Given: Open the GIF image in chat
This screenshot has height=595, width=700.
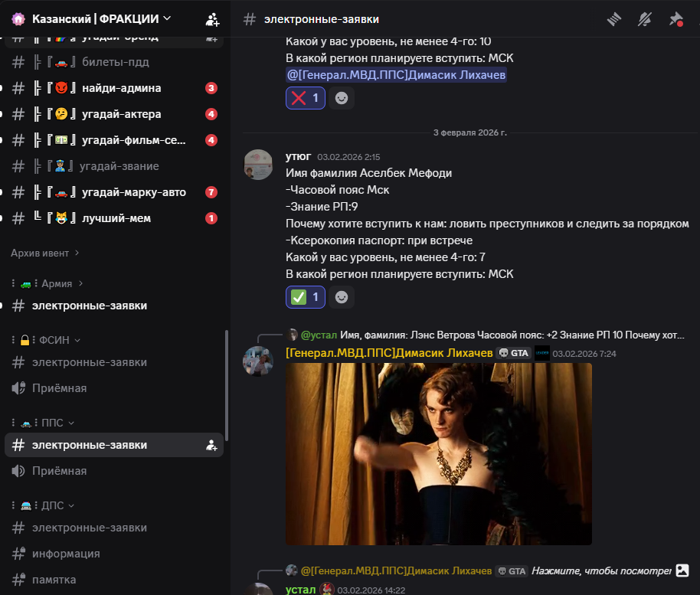Looking at the screenshot, I should 438,453.
